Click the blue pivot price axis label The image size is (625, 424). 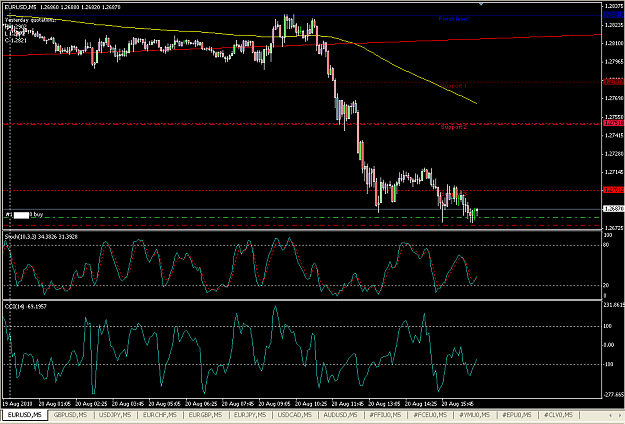[613, 15]
